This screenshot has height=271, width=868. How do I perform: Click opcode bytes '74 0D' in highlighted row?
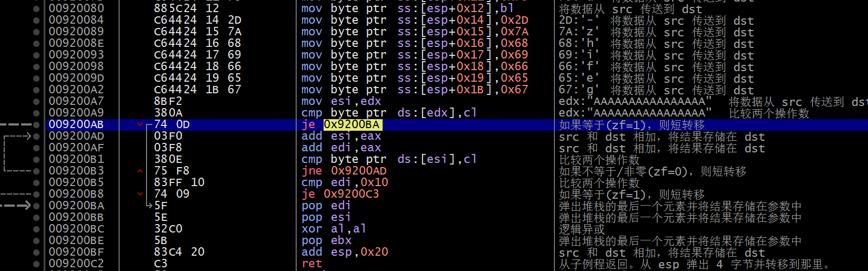pos(172,124)
